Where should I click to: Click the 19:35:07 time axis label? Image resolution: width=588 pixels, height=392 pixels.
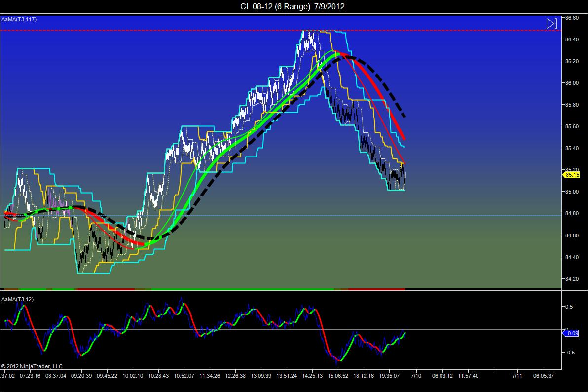point(389,376)
